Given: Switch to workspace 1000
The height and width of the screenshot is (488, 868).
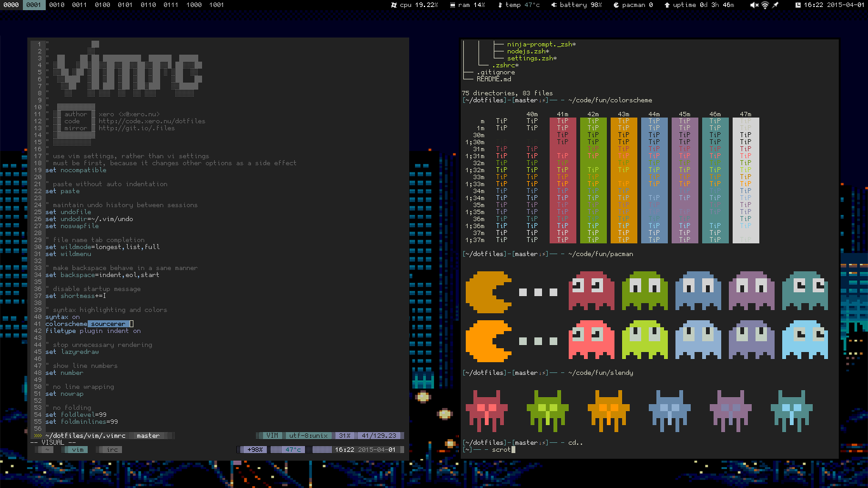Looking at the screenshot, I should tap(194, 5).
